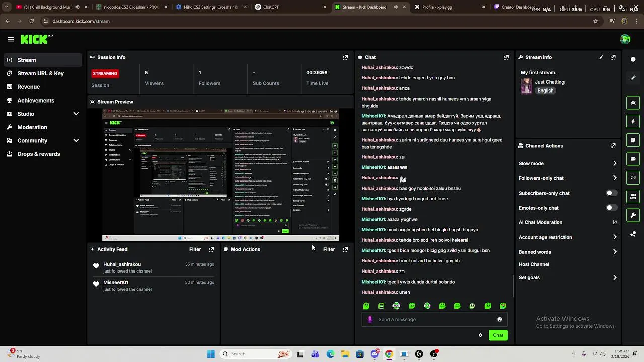Reload the dashboard page
This screenshot has height=362, width=644.
tap(31, 21)
